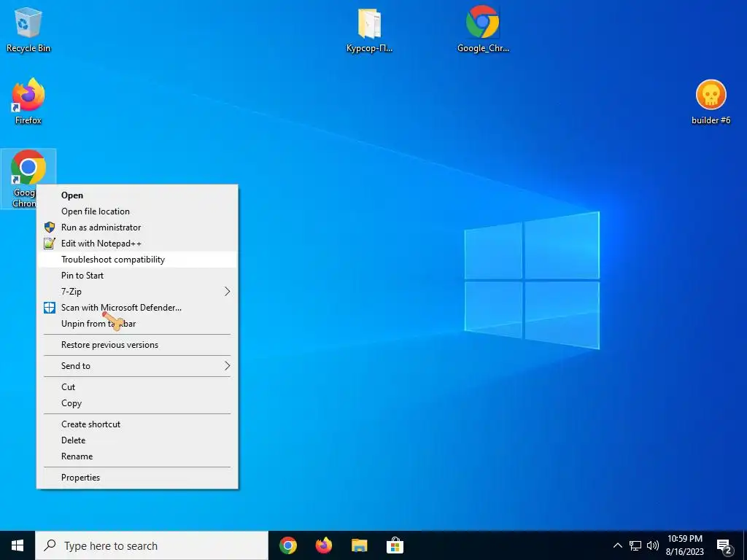Viewport: 747px width, 560px height.
Task: Select Edit with Notepad++
Action: pyautogui.click(x=137, y=244)
